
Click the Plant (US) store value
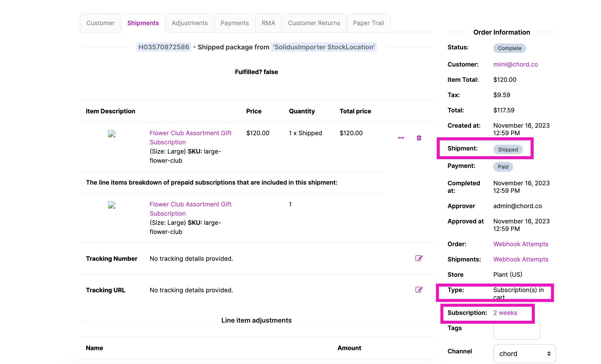tap(508, 274)
